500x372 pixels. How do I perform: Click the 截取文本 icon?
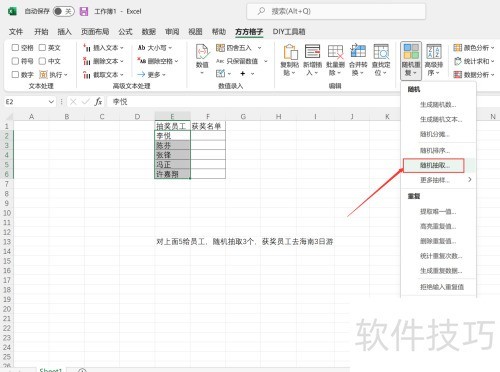click(87, 75)
